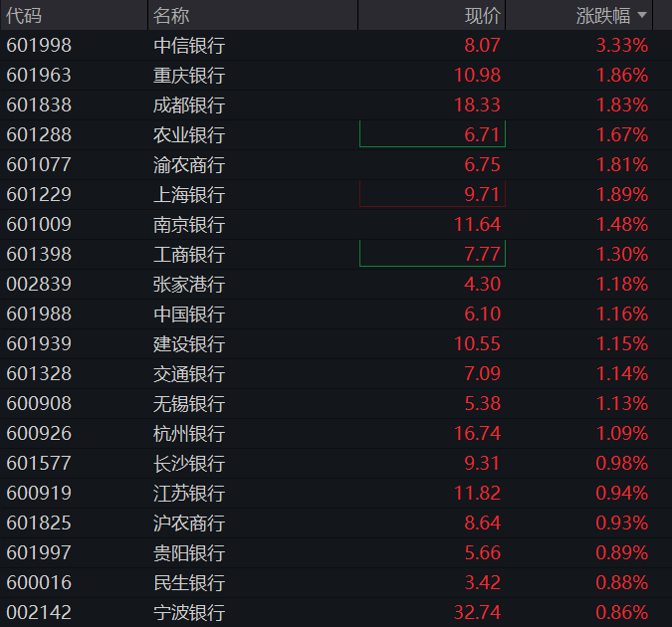672x627 pixels.
Task: Select stock code 601328
Action: pos(39,374)
